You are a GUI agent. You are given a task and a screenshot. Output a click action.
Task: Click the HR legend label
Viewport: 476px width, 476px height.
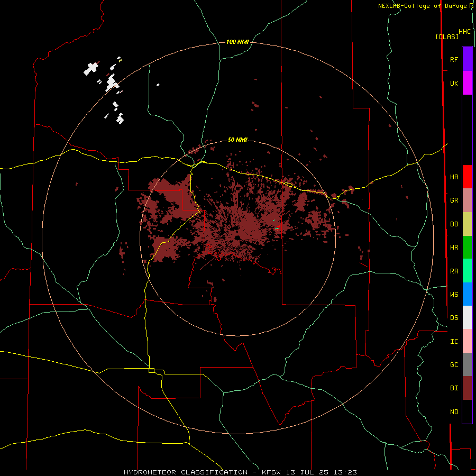click(454, 247)
